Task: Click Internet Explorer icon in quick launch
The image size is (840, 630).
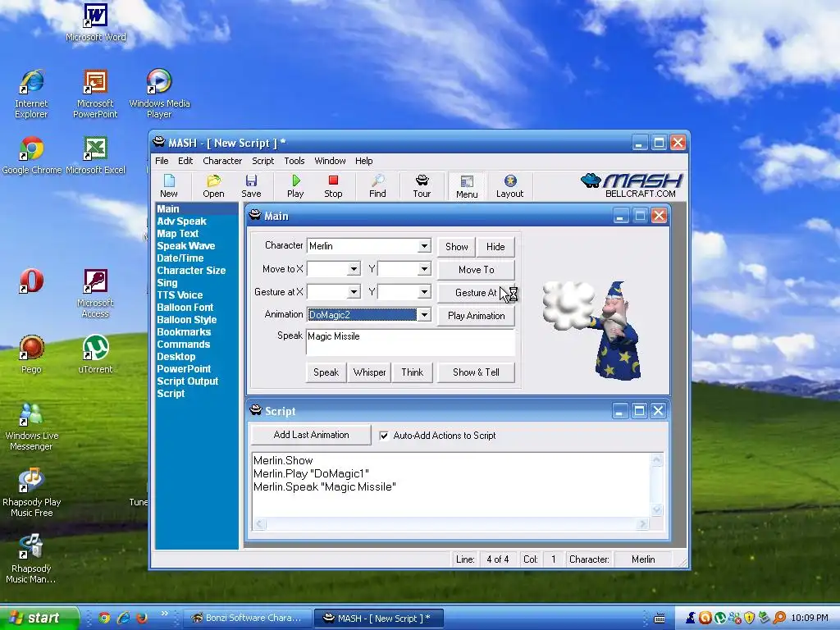Action: point(123,618)
